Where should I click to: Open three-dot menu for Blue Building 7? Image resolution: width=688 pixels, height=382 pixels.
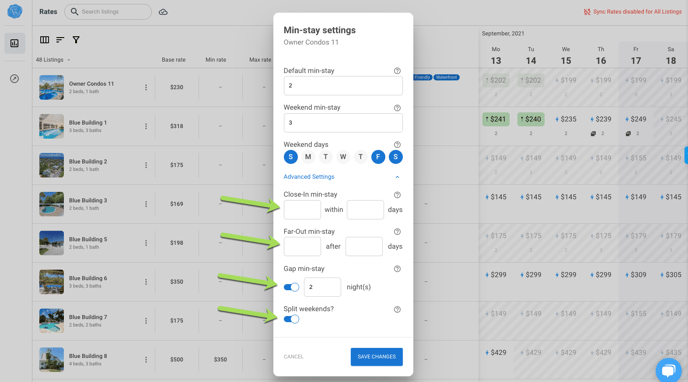[x=146, y=321]
